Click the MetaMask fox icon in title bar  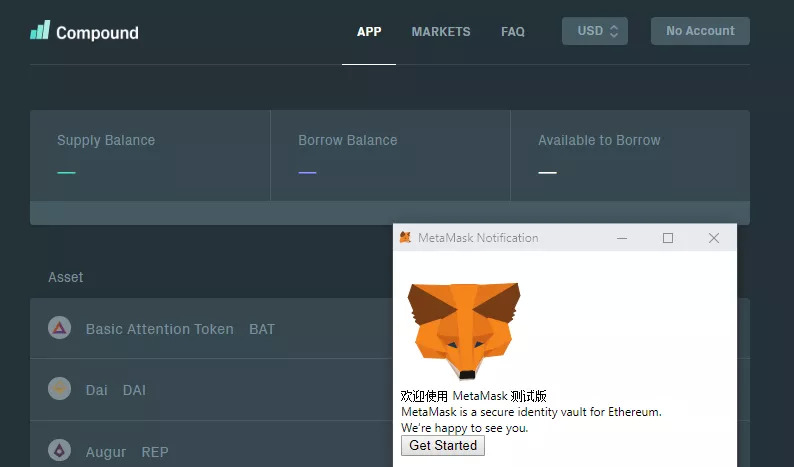click(405, 237)
